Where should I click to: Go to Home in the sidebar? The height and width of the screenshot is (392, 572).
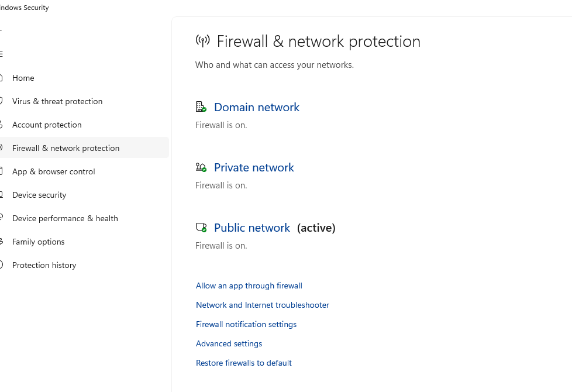[x=23, y=78]
